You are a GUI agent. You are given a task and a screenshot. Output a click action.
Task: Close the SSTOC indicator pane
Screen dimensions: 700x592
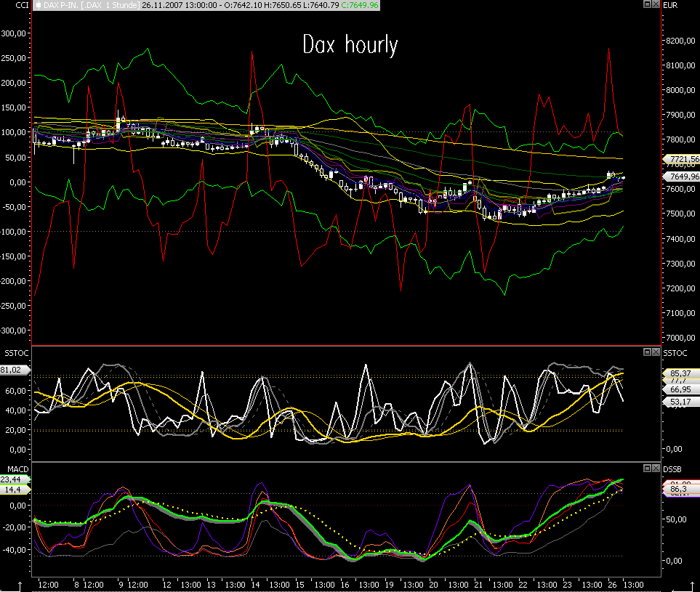(x=656, y=352)
